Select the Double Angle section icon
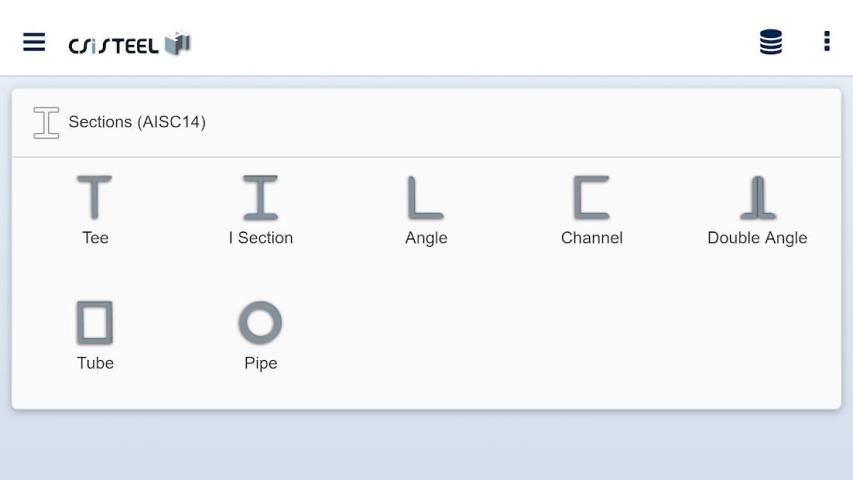Screen dimensions: 853x480 tap(757, 197)
